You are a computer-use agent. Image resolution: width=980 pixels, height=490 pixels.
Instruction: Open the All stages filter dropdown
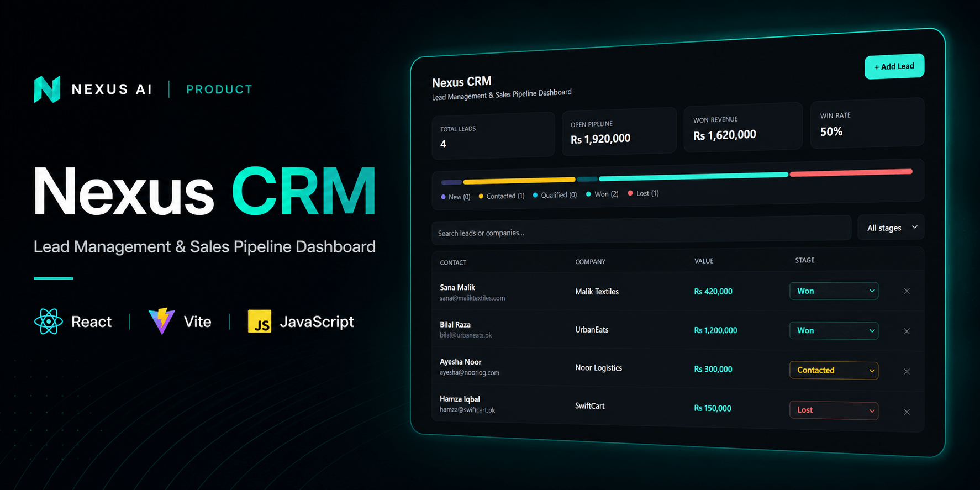click(x=891, y=228)
